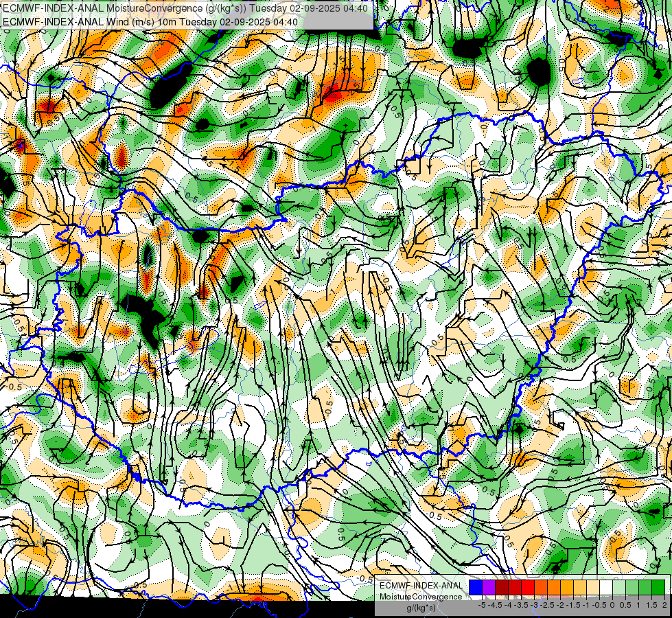The image size is (672, 618).
Task: Click the Wind (m/s) 10m title line
Action: (150, 22)
